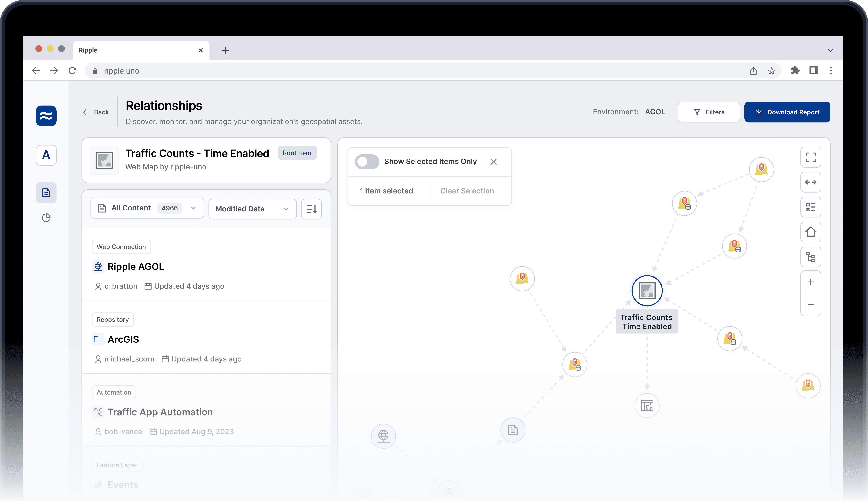Go back with browser back arrow
Viewport: 868px width, 501px height.
pos(36,71)
